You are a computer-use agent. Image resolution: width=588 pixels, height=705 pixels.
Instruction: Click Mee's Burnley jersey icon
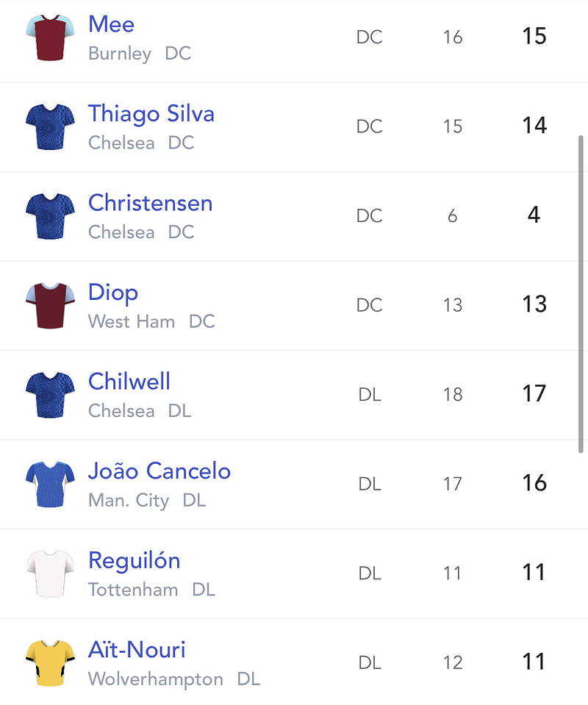[50, 37]
